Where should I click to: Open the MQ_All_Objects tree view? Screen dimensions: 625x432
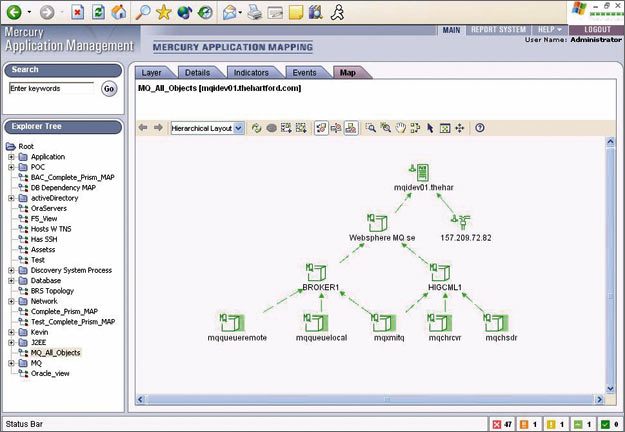point(55,353)
